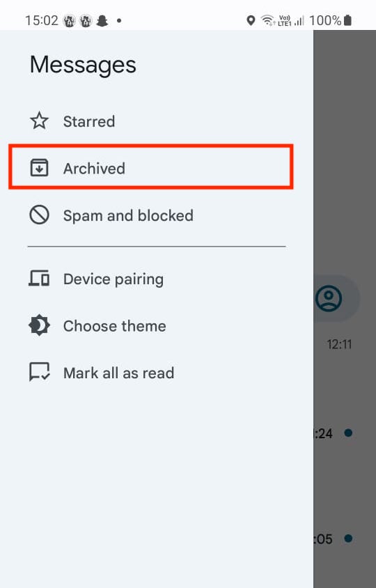
Task: Tap the star icon next to Starred
Action: coord(39,121)
